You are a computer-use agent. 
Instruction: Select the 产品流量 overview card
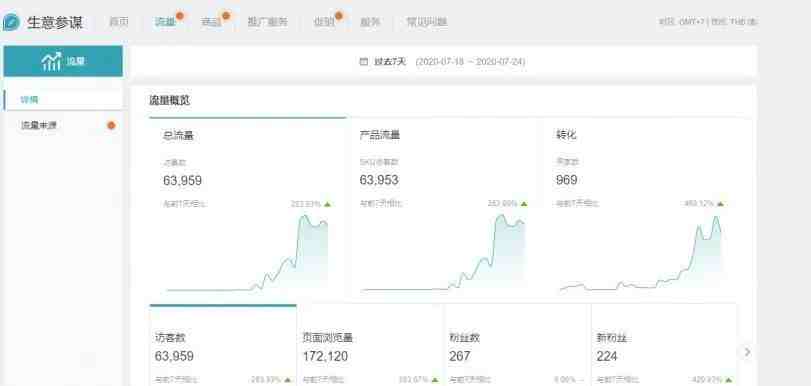pyautogui.click(x=444, y=206)
